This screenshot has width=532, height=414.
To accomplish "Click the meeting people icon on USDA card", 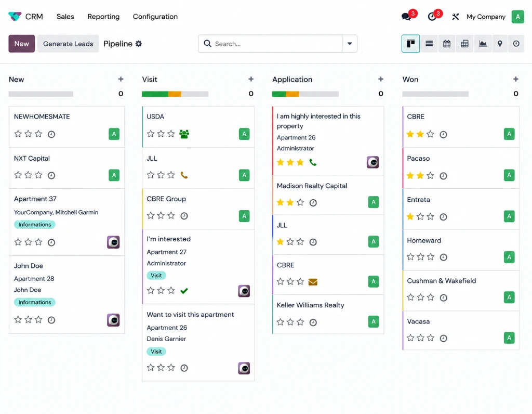I will [x=184, y=134].
